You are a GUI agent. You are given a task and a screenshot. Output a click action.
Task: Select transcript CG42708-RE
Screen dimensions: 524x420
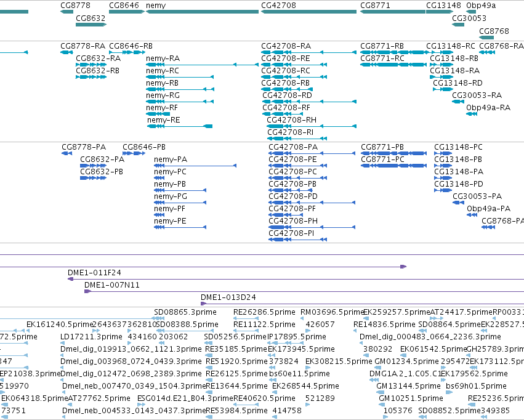pyautogui.click(x=294, y=65)
